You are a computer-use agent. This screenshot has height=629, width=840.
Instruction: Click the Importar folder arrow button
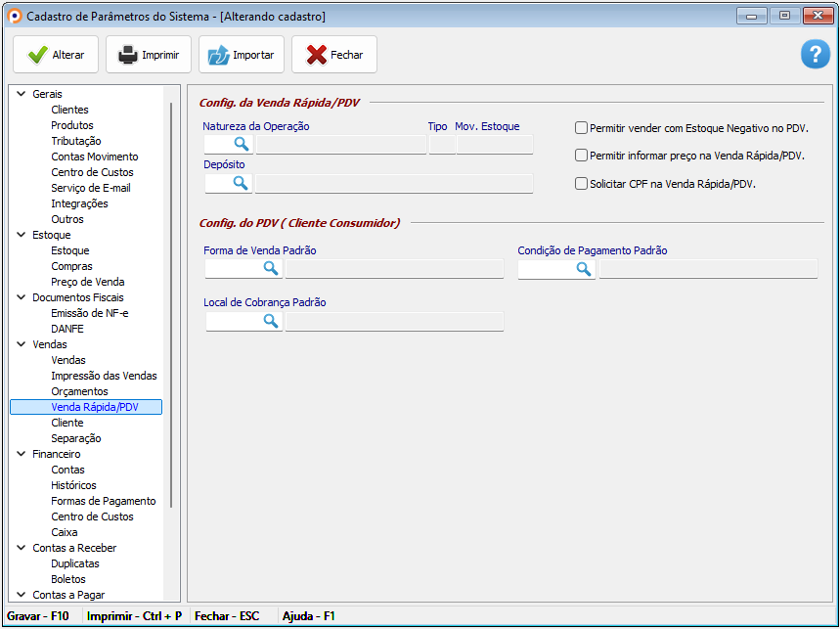(x=242, y=55)
